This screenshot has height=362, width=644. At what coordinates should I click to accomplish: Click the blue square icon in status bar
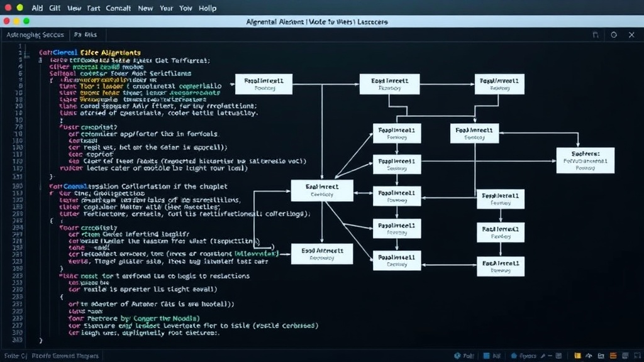tap(486, 356)
